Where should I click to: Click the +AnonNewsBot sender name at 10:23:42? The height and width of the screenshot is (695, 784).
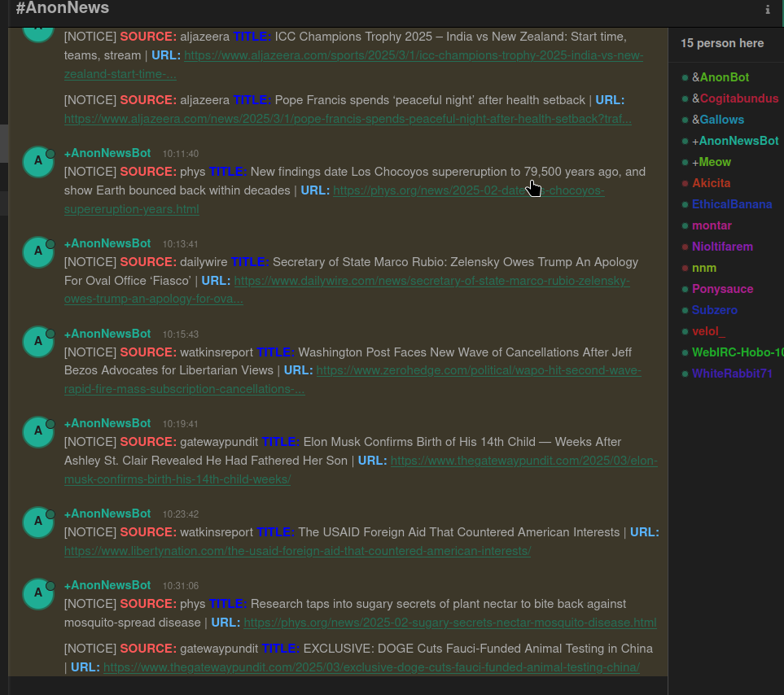[107, 514]
